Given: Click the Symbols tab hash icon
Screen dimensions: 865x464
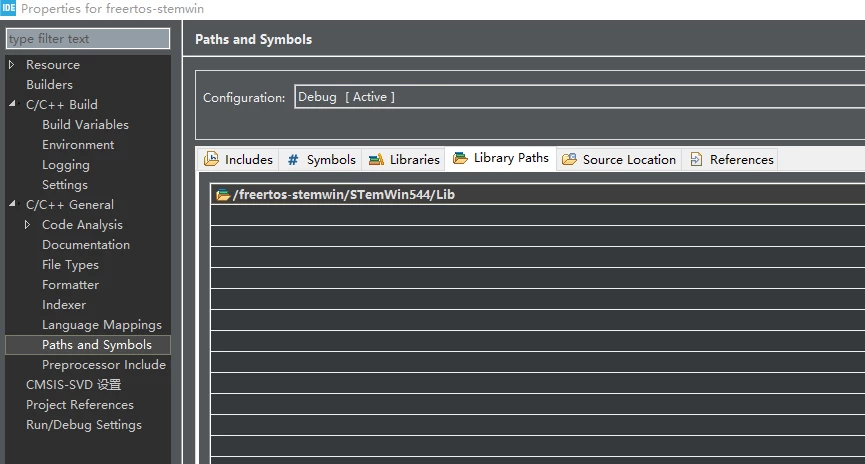Looking at the screenshot, I should pyautogui.click(x=293, y=160).
